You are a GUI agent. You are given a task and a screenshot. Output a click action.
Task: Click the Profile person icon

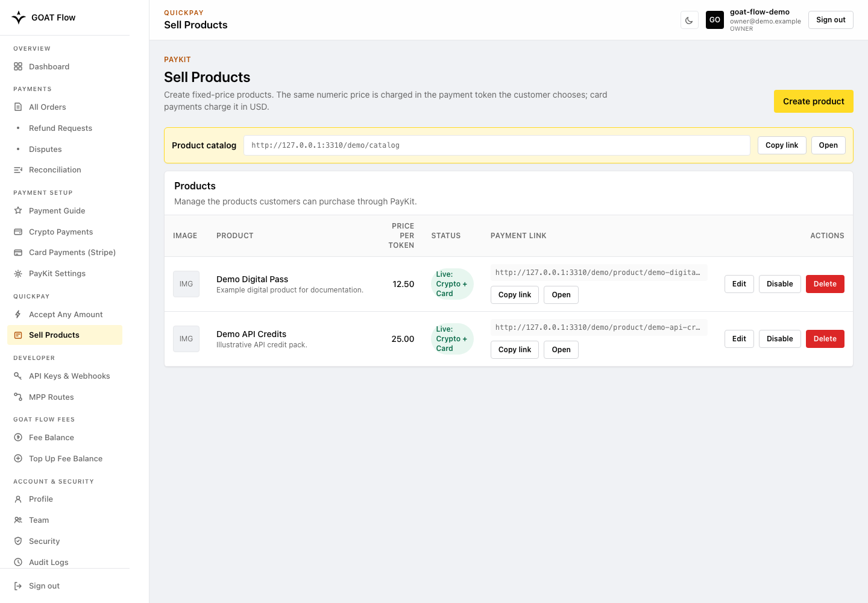click(18, 499)
